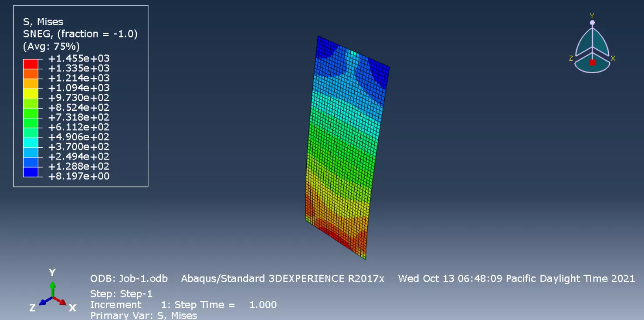The height and width of the screenshot is (320, 644).
Task: Click the legend maximum value +1.455e+03
Action: click(x=78, y=59)
